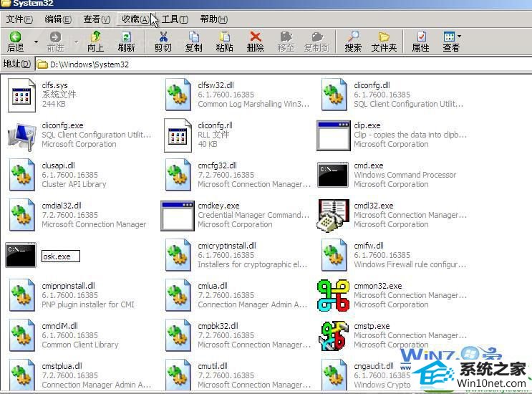Click the cmstp.exe file name text
Viewport: 532px width, 394px height.
point(372,326)
